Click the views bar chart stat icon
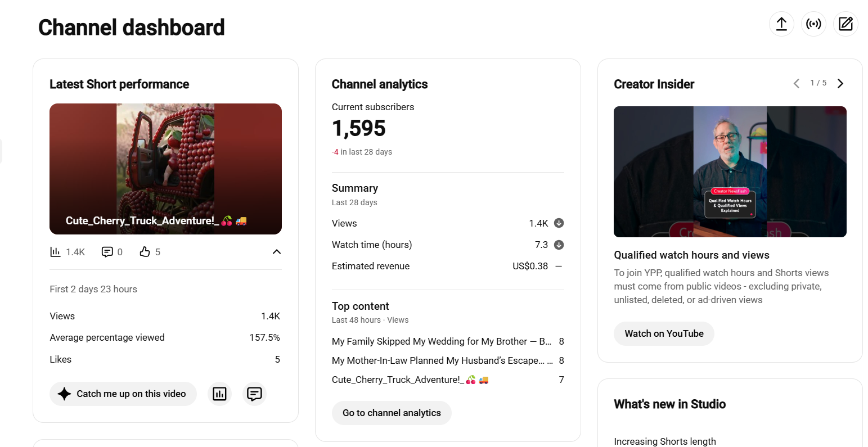Viewport: 868px width, 447px height. (x=55, y=252)
